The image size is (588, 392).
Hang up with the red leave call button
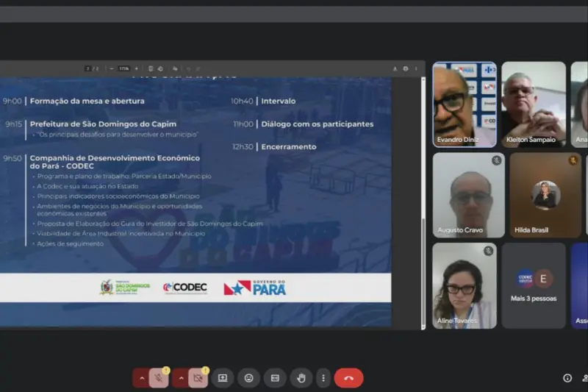(x=348, y=378)
